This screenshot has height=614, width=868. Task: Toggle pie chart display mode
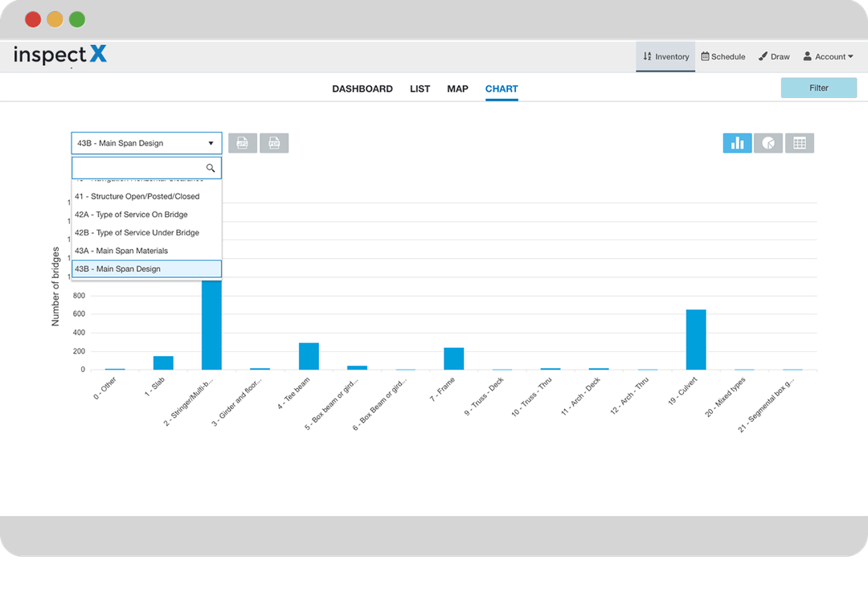[768, 142]
